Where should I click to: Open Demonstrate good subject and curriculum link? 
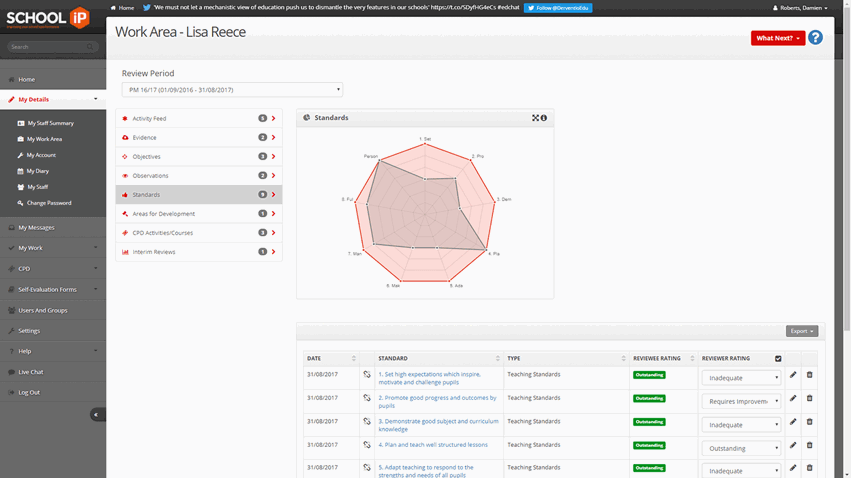tap(438, 425)
